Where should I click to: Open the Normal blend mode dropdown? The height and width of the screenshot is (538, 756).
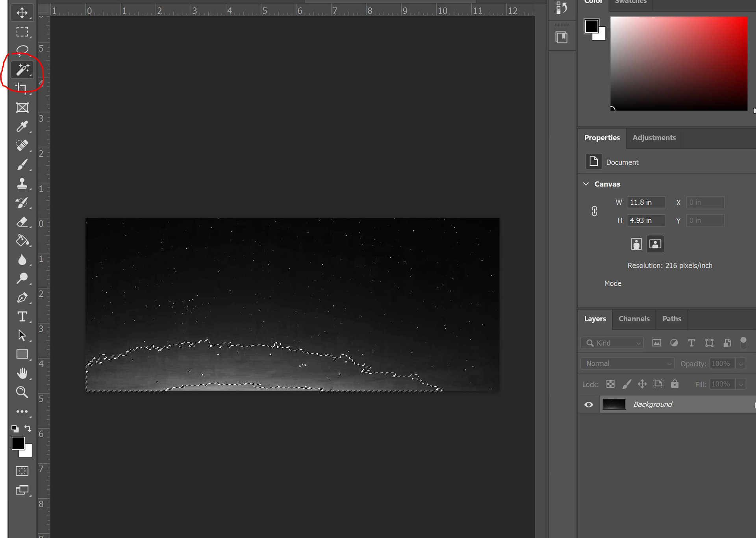click(x=627, y=364)
